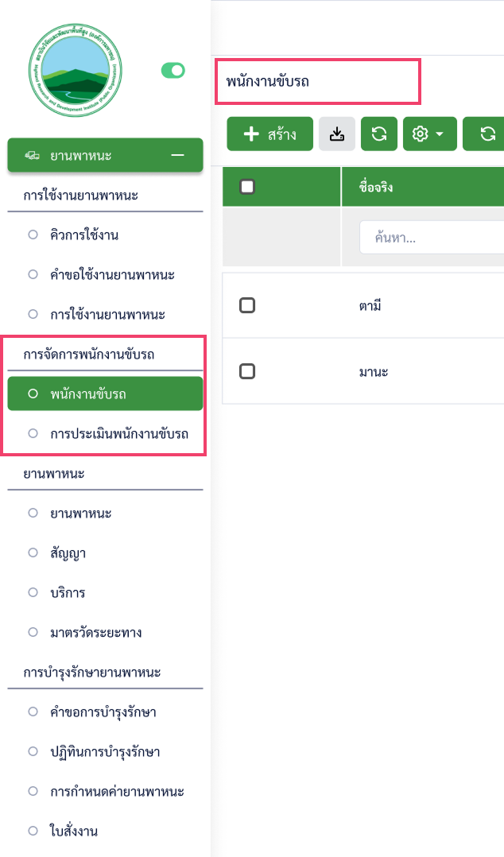The height and width of the screenshot is (857, 504).
Task: Open คำขอใช้งานยานพาหนะ menu item
Action: (x=112, y=274)
